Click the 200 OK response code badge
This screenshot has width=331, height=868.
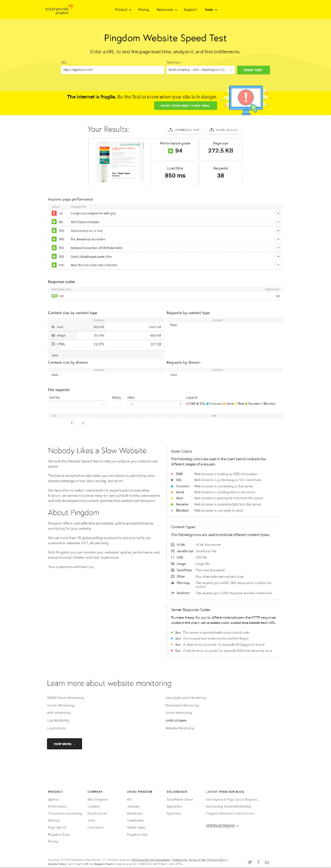tap(54, 296)
